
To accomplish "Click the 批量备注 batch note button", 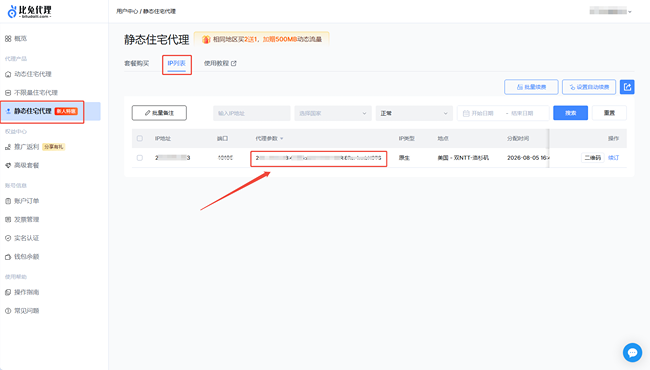I will [x=159, y=113].
